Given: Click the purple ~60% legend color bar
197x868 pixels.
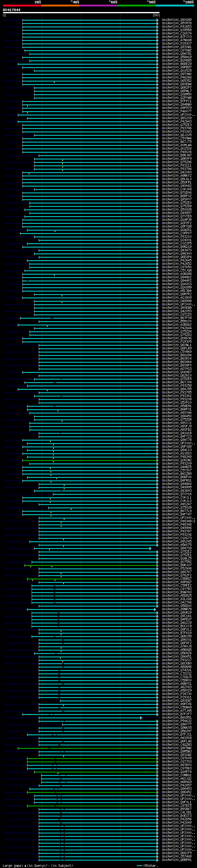Looking at the screenshot, I should tap(99, 6).
